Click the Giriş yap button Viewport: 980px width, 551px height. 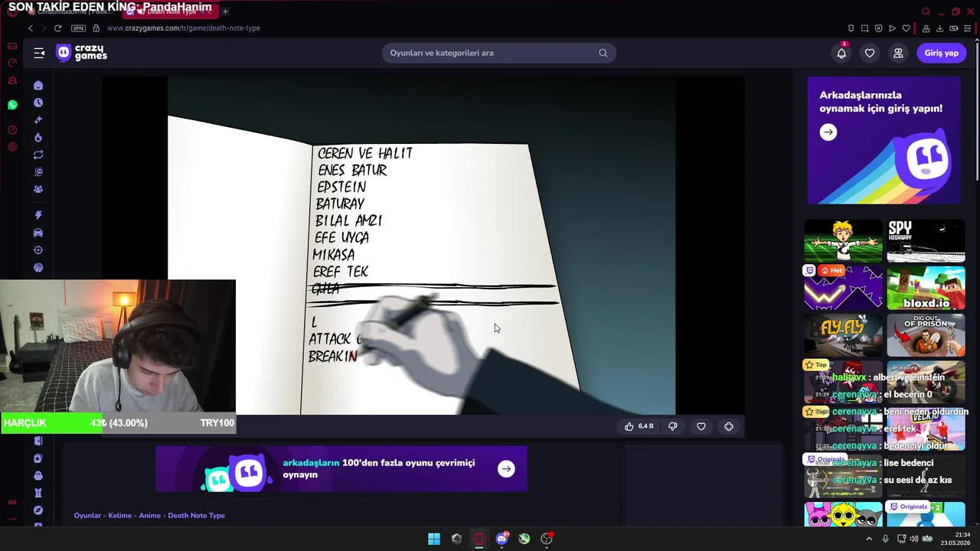(x=941, y=53)
